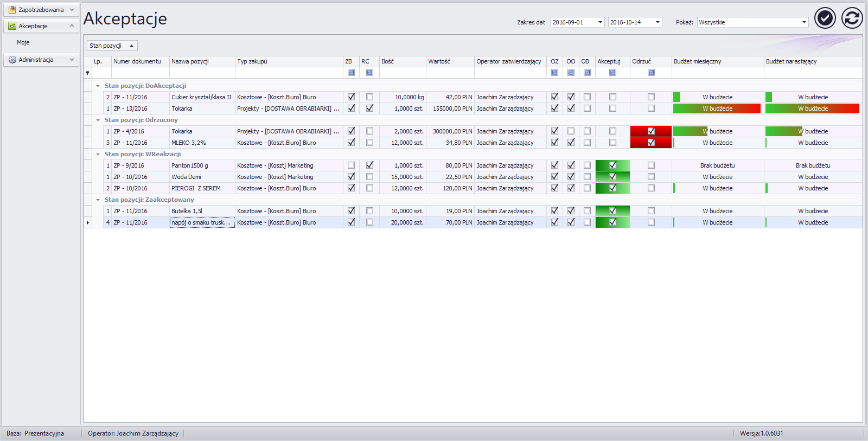The image size is (868, 441).
Task: Open the Administracja sidebar section
Action: pyautogui.click(x=41, y=60)
